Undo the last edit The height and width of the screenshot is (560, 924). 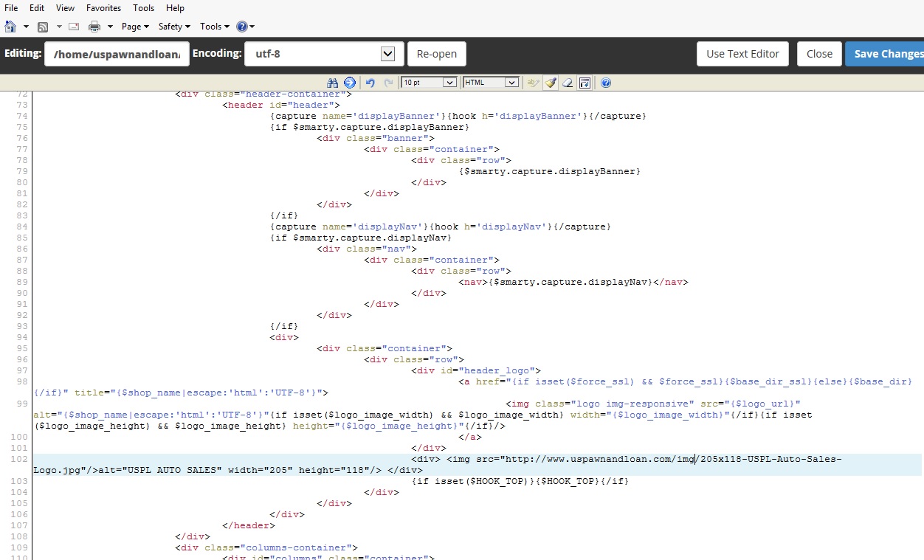tap(370, 83)
